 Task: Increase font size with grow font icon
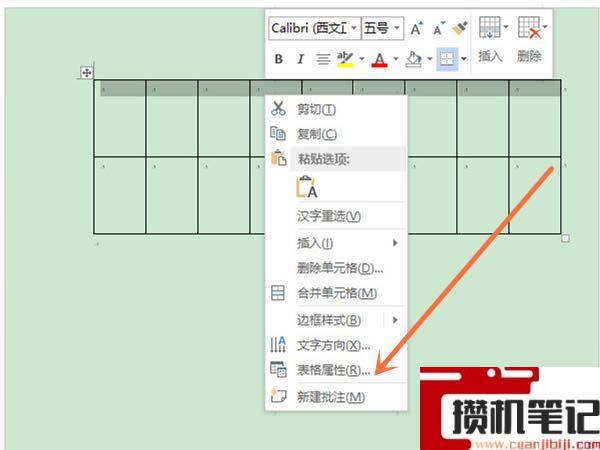(416, 28)
